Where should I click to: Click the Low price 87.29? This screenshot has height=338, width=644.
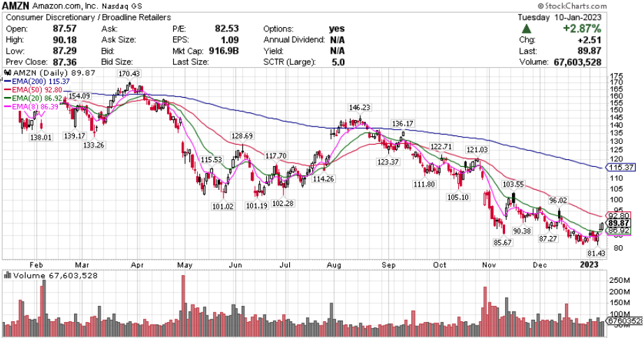[64, 52]
